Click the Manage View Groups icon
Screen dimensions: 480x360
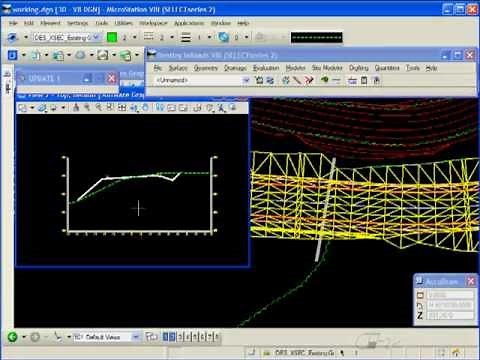pyautogui.click(x=151, y=337)
